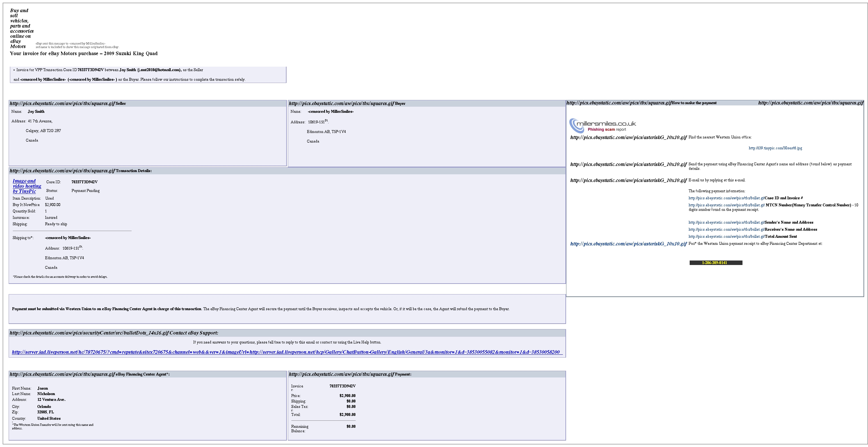This screenshot has height=447, width=868.
Task: Click the agent address '12 Ventura Ave.'
Action: pos(52,400)
